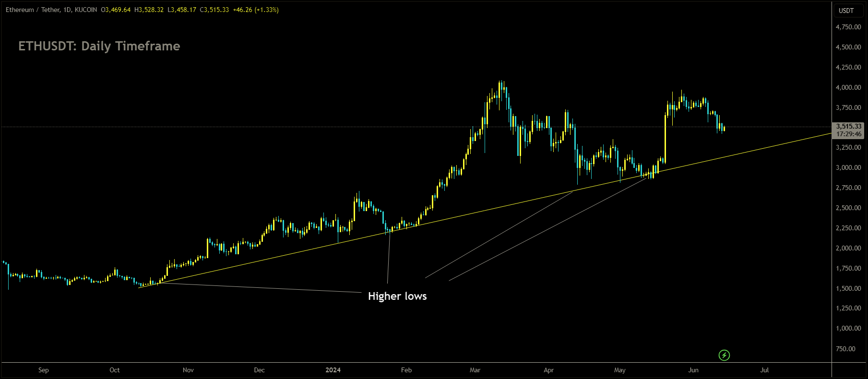The height and width of the screenshot is (379, 868).
Task: Click the green lightning bolt icon
Action: pyautogui.click(x=724, y=355)
